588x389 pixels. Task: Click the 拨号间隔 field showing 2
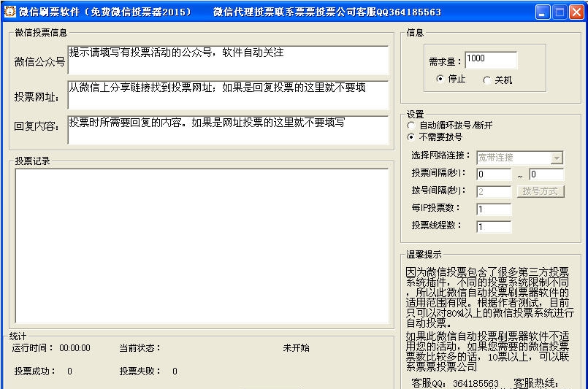(x=494, y=192)
